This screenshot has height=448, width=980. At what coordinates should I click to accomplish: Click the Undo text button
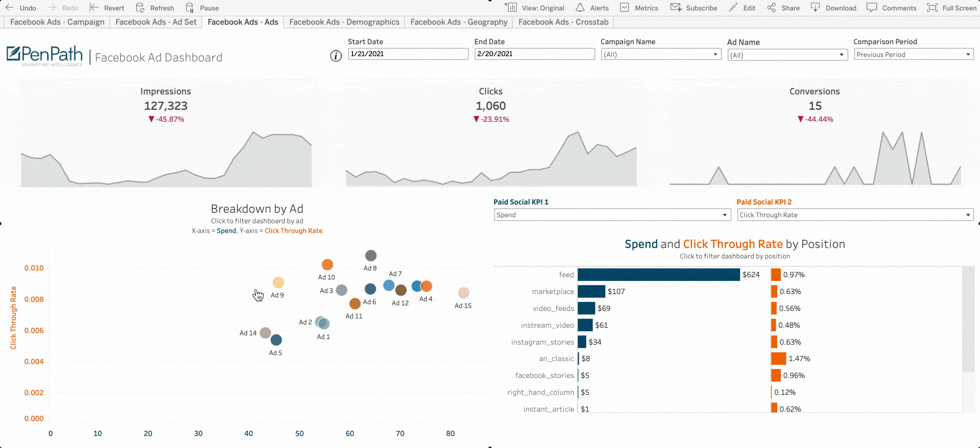point(28,8)
